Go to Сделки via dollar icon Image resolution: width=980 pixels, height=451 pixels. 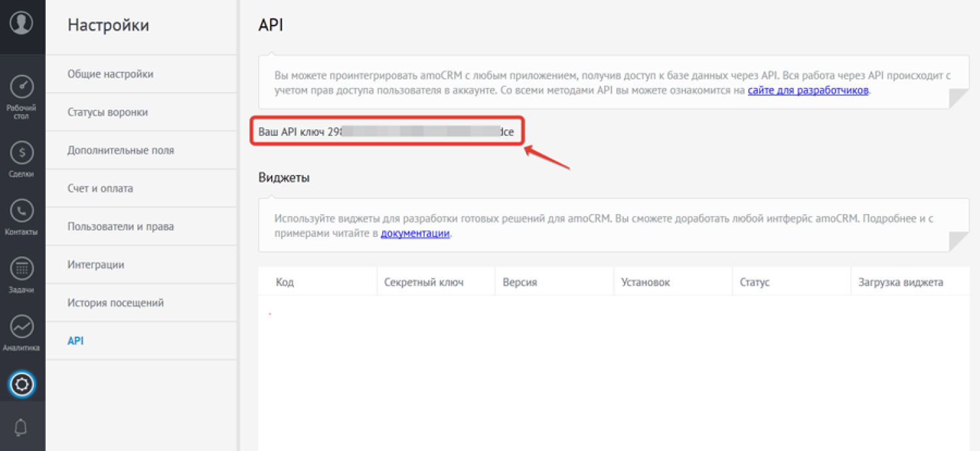tap(22, 153)
